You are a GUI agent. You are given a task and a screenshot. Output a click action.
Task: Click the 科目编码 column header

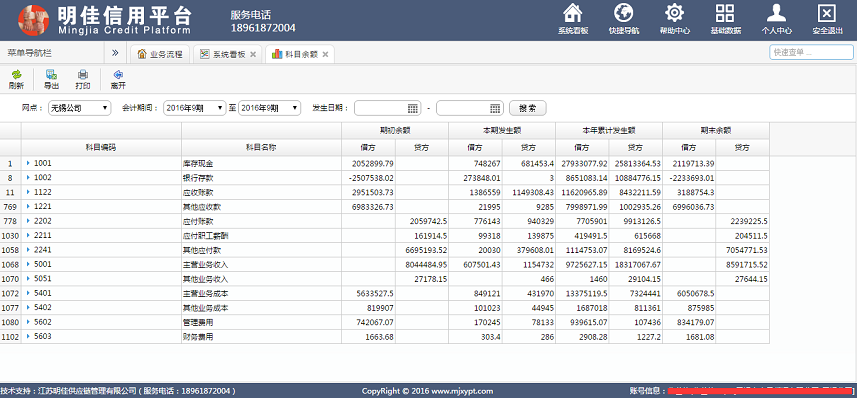[101, 147]
